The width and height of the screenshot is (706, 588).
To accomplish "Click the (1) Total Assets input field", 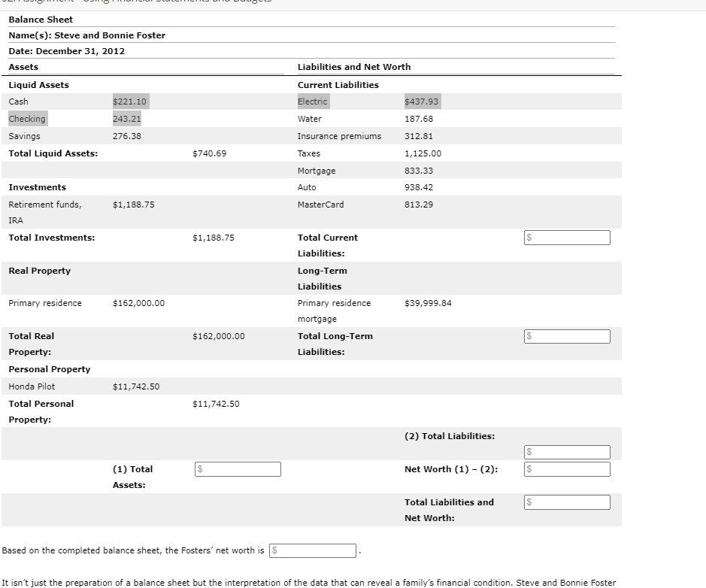I will [x=238, y=469].
